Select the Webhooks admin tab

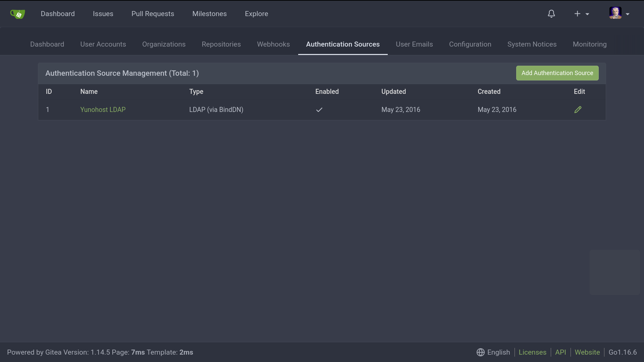[273, 44]
